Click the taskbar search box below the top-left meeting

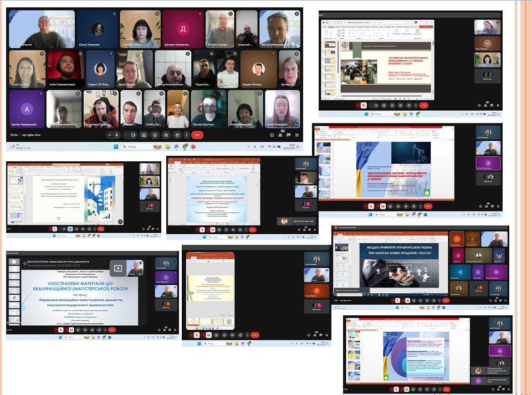[132, 147]
